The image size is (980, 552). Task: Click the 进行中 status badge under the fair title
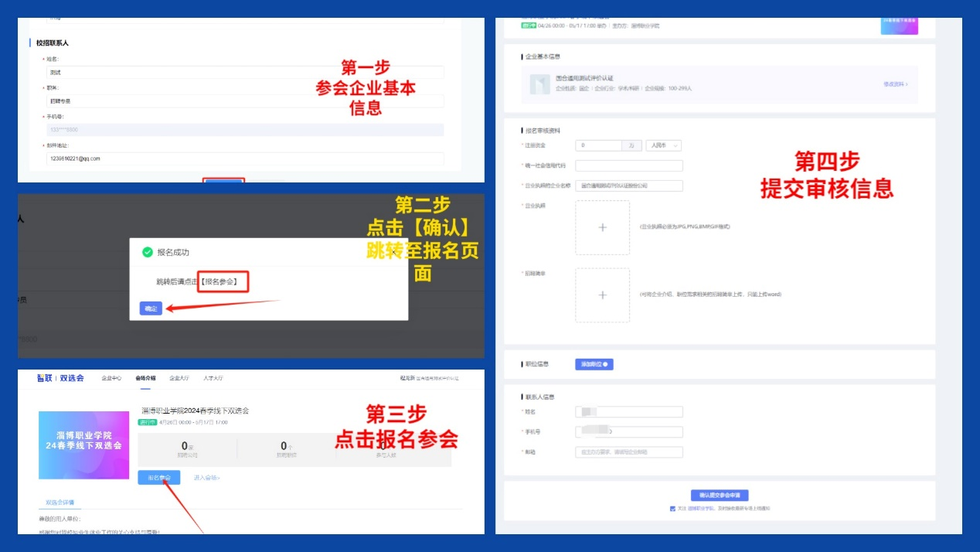tap(146, 422)
